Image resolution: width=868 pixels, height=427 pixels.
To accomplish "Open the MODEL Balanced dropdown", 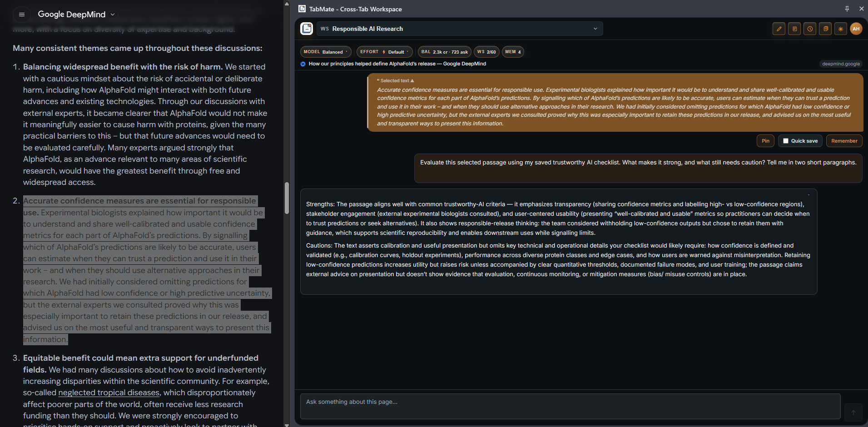I will (325, 52).
